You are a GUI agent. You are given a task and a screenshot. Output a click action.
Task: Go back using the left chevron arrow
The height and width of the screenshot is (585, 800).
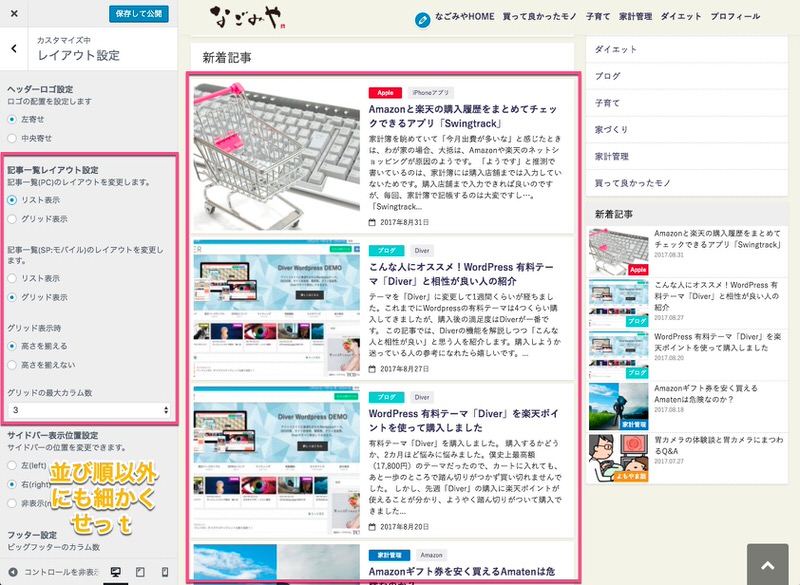click(13, 48)
